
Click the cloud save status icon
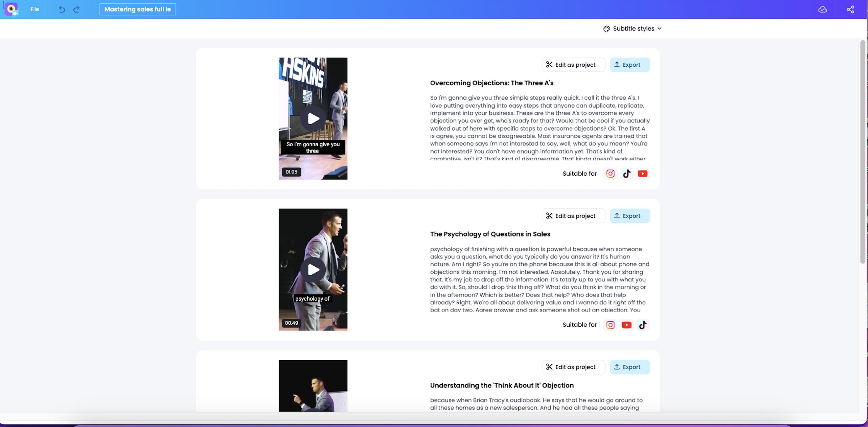[x=822, y=9]
